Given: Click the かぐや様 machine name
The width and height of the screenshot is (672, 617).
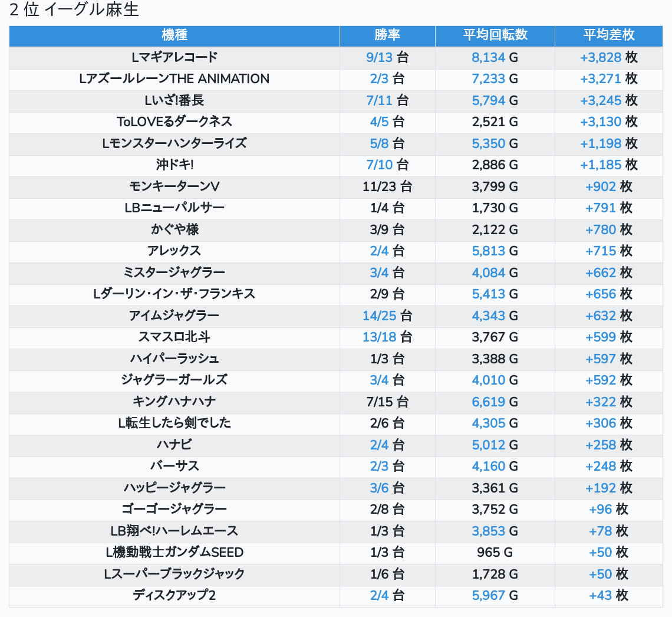Looking at the screenshot, I should [174, 229].
